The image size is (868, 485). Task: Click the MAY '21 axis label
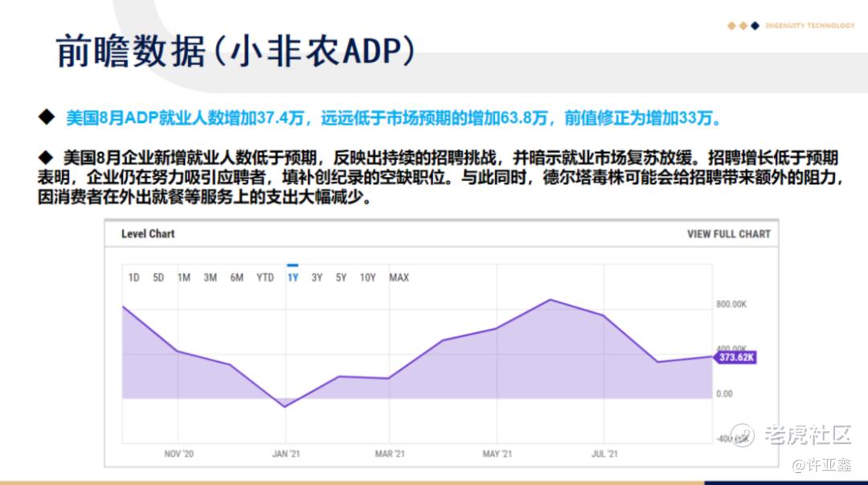pyautogui.click(x=497, y=454)
